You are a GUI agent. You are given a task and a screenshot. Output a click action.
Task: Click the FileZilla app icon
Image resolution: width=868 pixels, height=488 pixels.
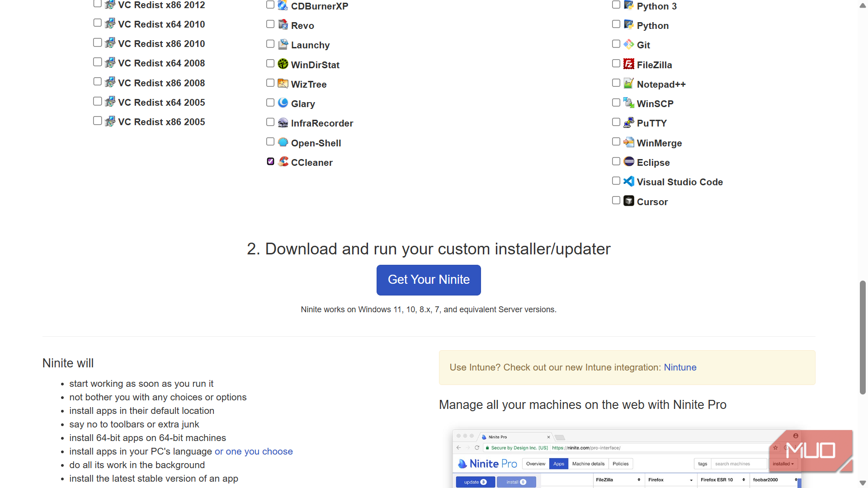629,64
